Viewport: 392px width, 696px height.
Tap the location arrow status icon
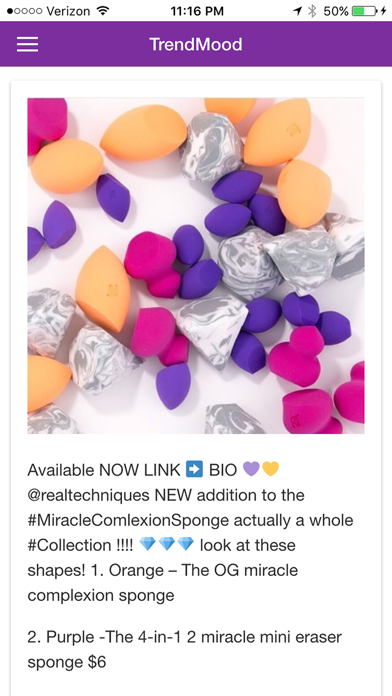click(x=297, y=11)
